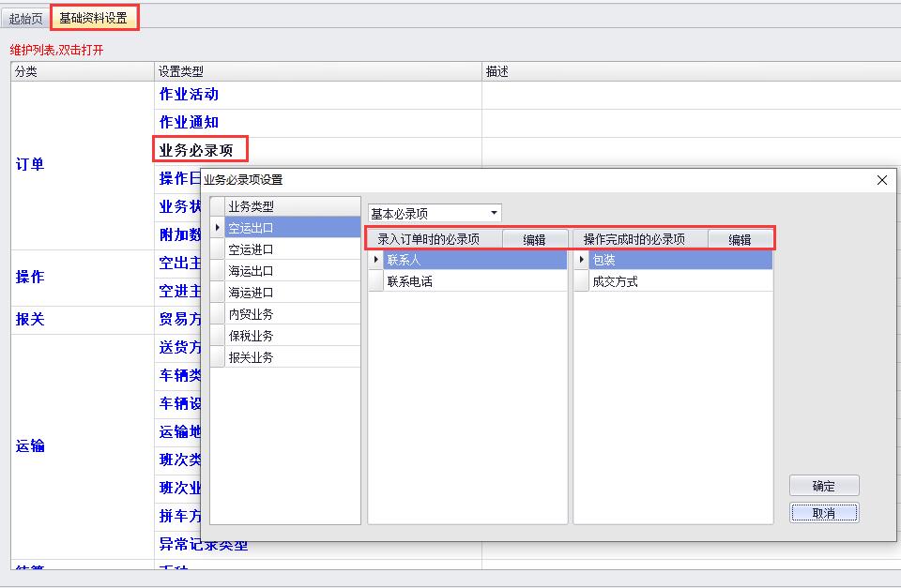This screenshot has height=588, width=901.
Task: Open 作业活动 setting type
Action: point(189,95)
